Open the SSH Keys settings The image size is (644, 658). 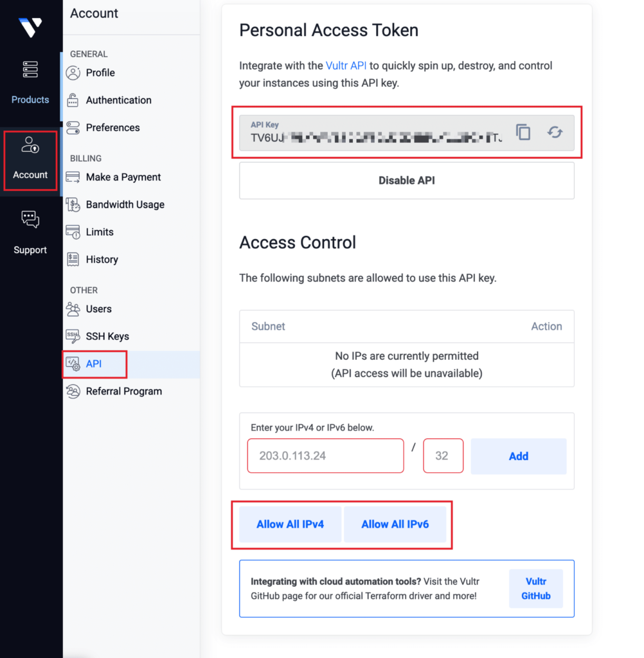tap(106, 336)
